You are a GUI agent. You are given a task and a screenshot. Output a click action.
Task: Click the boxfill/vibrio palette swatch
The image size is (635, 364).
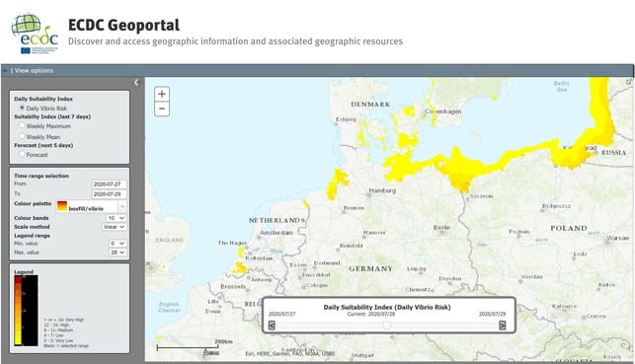click(x=62, y=206)
